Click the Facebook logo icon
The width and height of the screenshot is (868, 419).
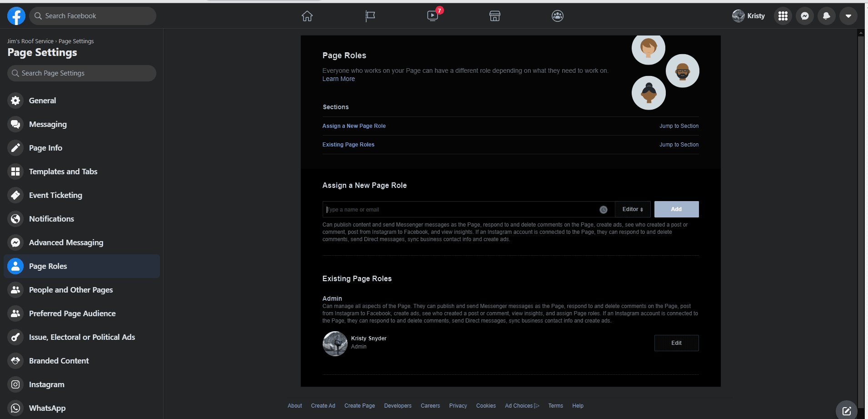[x=16, y=16]
